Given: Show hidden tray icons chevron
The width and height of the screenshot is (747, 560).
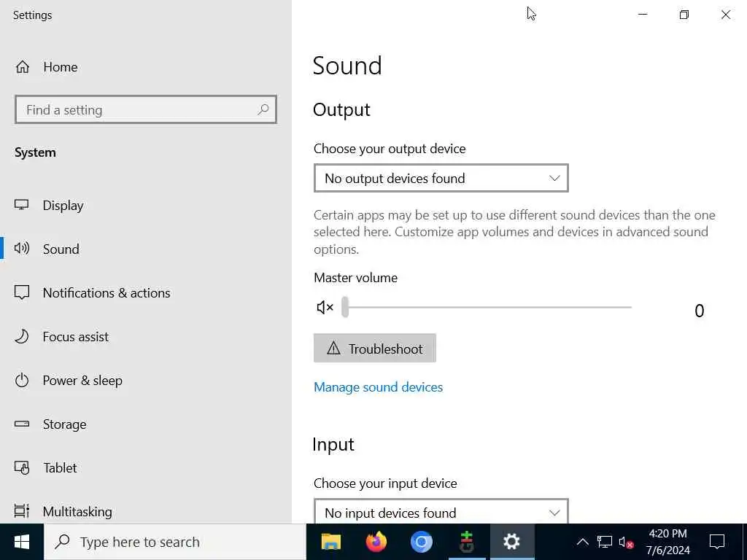Looking at the screenshot, I should pos(582,542).
